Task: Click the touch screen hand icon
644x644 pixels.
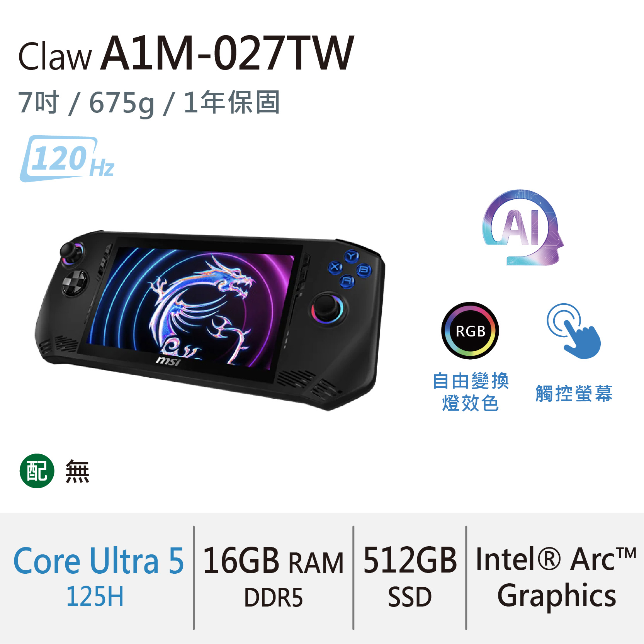Action: (574, 331)
